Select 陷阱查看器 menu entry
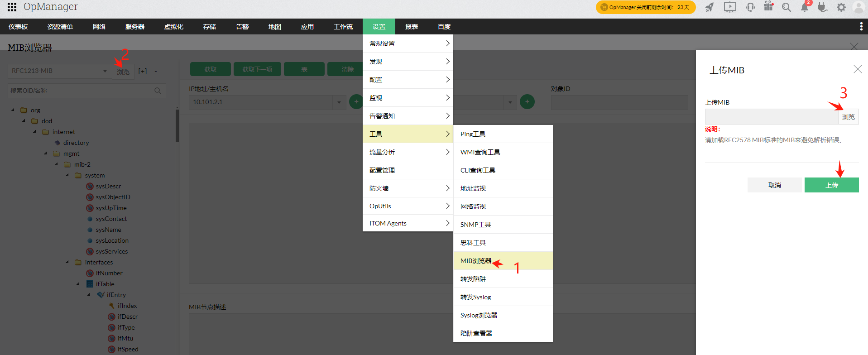The width and height of the screenshot is (868, 355). 503,333
